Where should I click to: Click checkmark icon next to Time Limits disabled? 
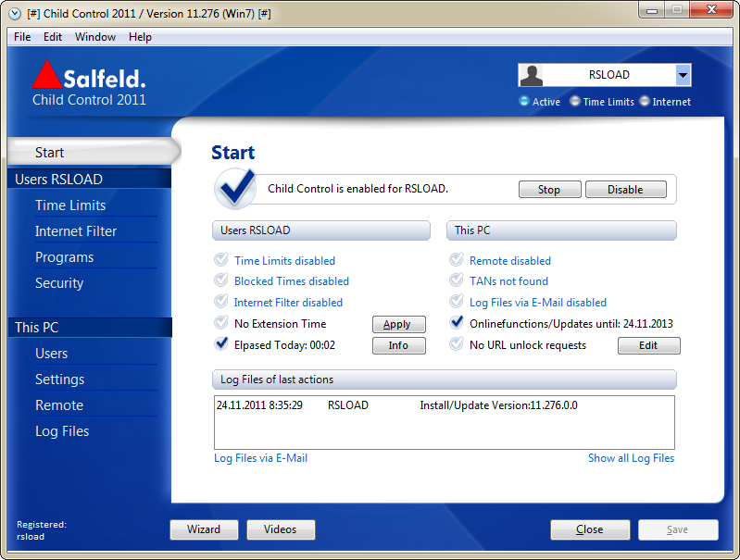[x=221, y=259]
